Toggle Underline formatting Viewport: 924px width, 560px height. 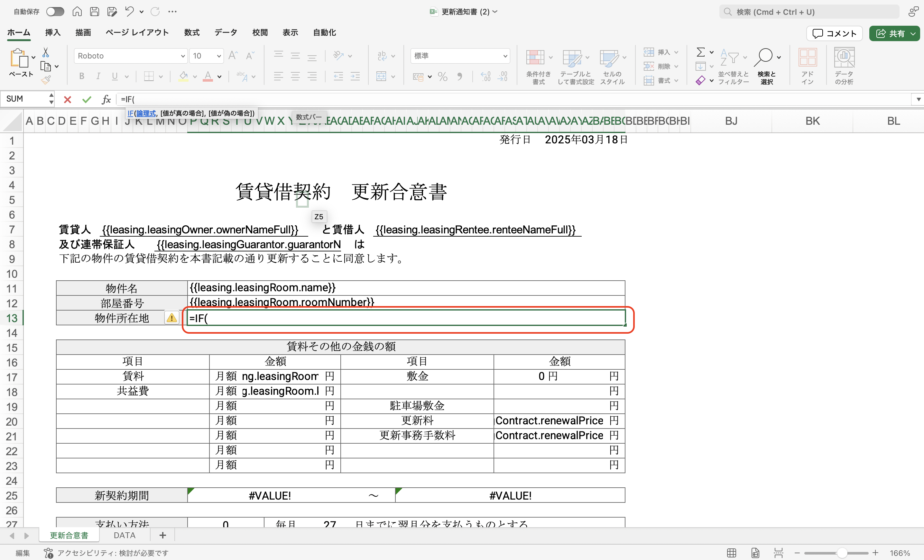click(x=115, y=77)
